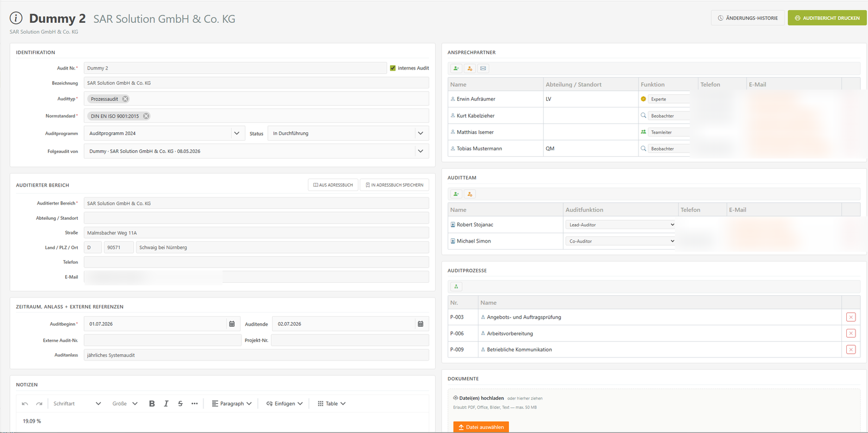Click the Abteilung / Standort field in Auditierter Bereich
Screen dimensions: 868x433
pyautogui.click(x=257, y=218)
